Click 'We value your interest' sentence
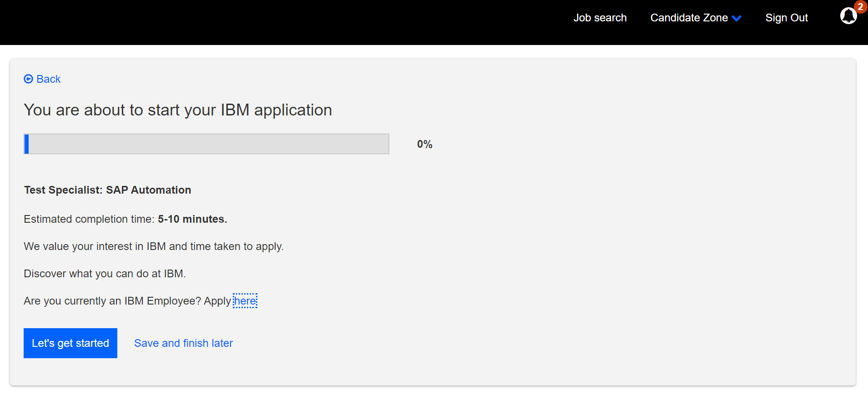 point(154,246)
